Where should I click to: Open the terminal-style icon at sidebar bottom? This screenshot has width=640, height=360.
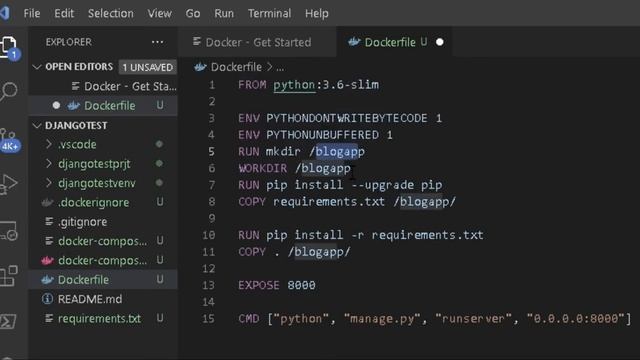pyautogui.click(x=8, y=322)
